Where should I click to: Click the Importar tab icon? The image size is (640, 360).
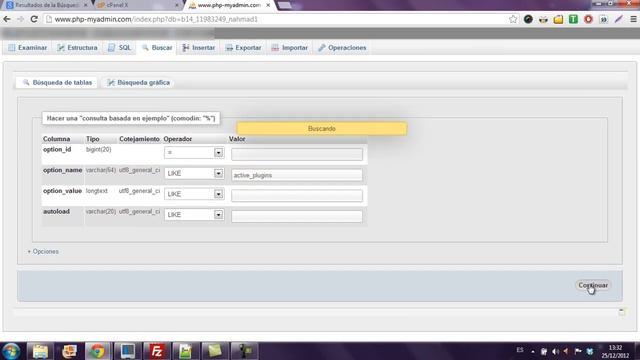[275, 48]
